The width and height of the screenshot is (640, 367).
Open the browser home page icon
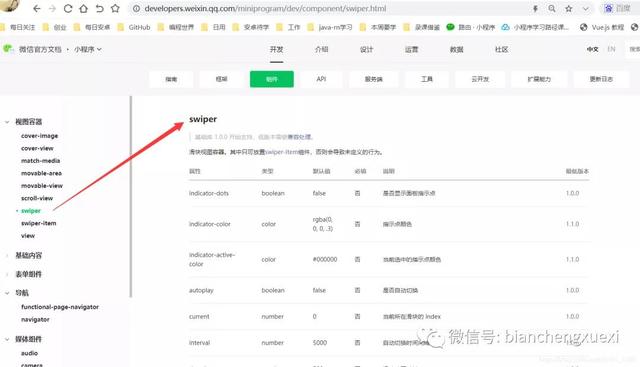tap(83, 9)
